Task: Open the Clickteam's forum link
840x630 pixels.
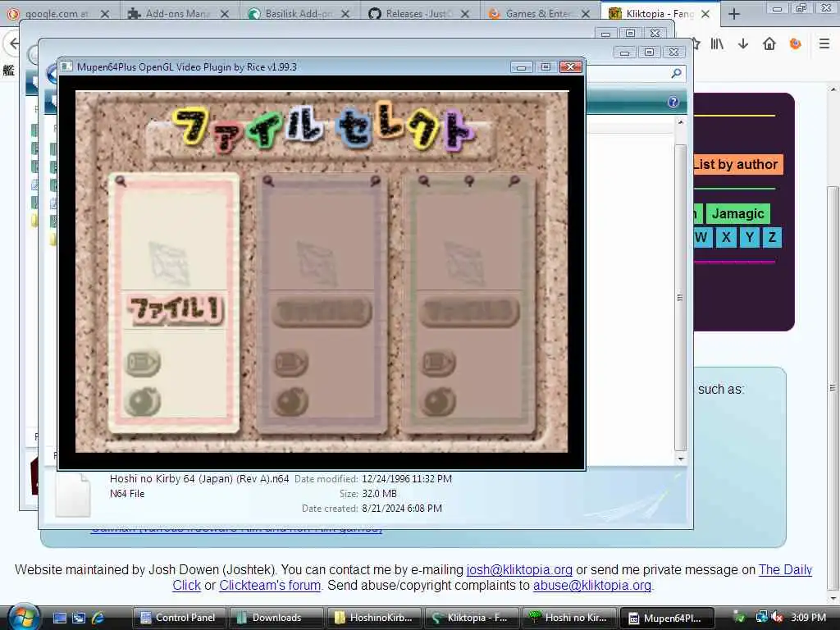Action: tap(269, 585)
